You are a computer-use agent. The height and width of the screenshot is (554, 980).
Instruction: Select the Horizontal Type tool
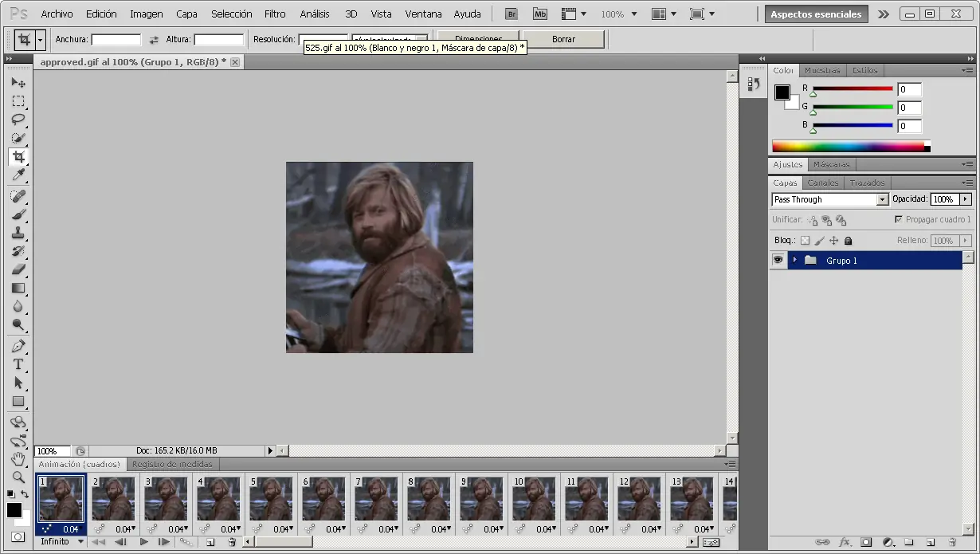(x=18, y=364)
